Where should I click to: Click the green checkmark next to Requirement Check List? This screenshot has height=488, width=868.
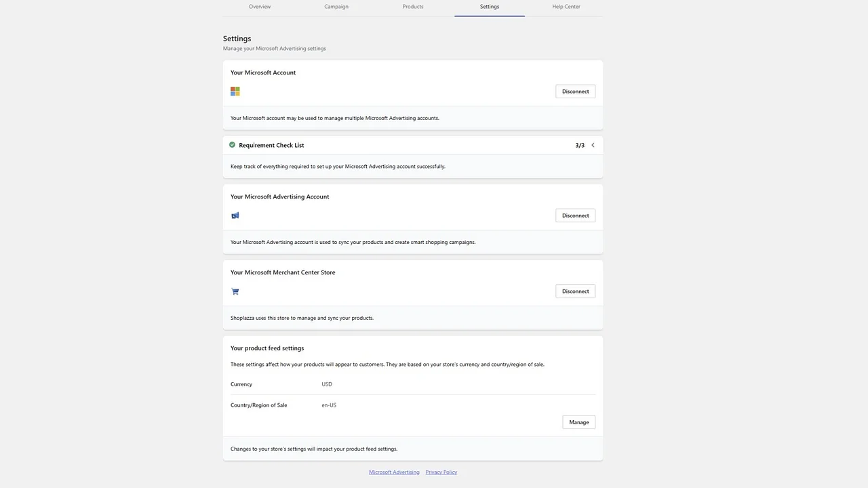pyautogui.click(x=232, y=144)
